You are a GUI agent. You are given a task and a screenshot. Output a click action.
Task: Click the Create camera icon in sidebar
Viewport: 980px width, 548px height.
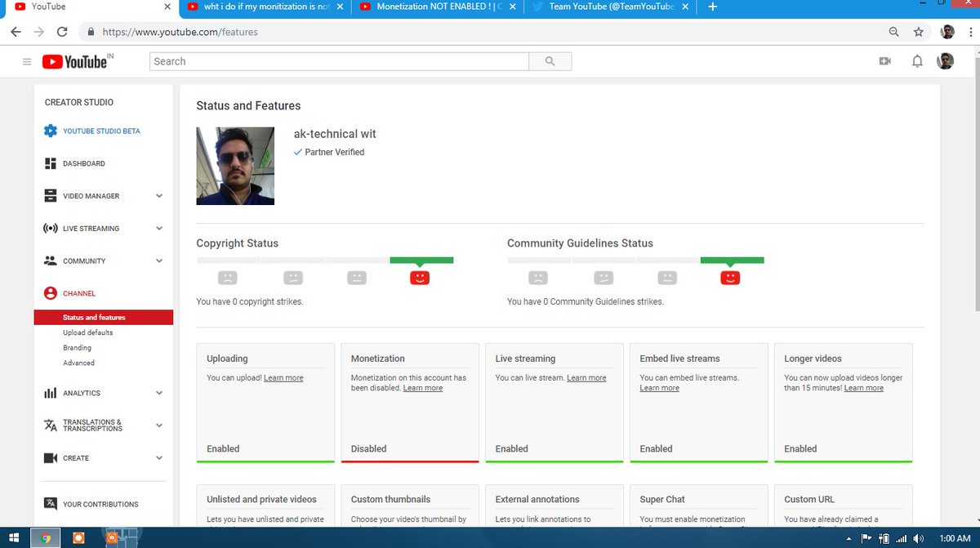point(51,458)
